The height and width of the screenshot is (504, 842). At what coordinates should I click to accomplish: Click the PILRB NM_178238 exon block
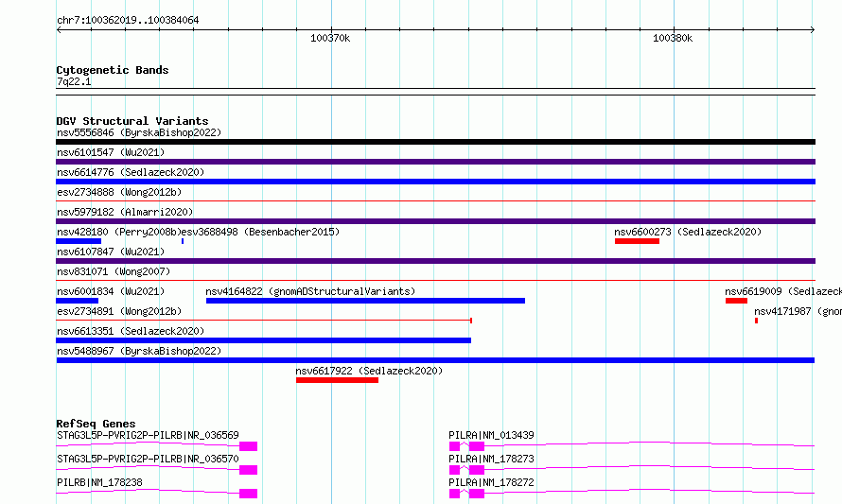[248, 494]
